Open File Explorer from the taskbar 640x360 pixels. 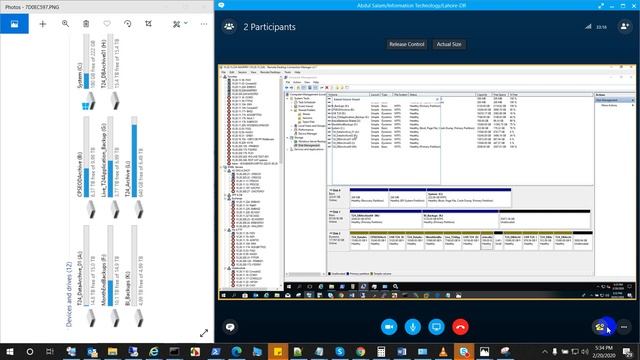(112, 351)
